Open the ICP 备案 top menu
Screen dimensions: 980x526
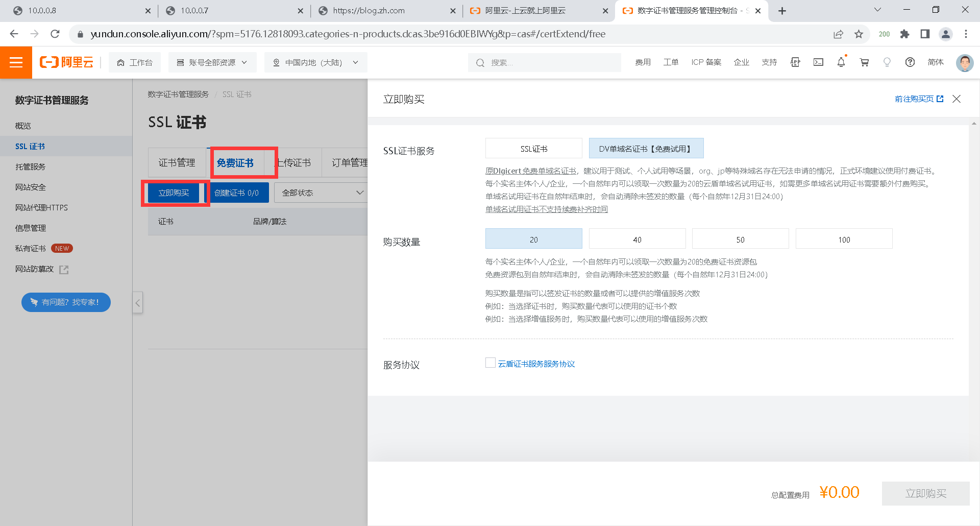point(706,62)
